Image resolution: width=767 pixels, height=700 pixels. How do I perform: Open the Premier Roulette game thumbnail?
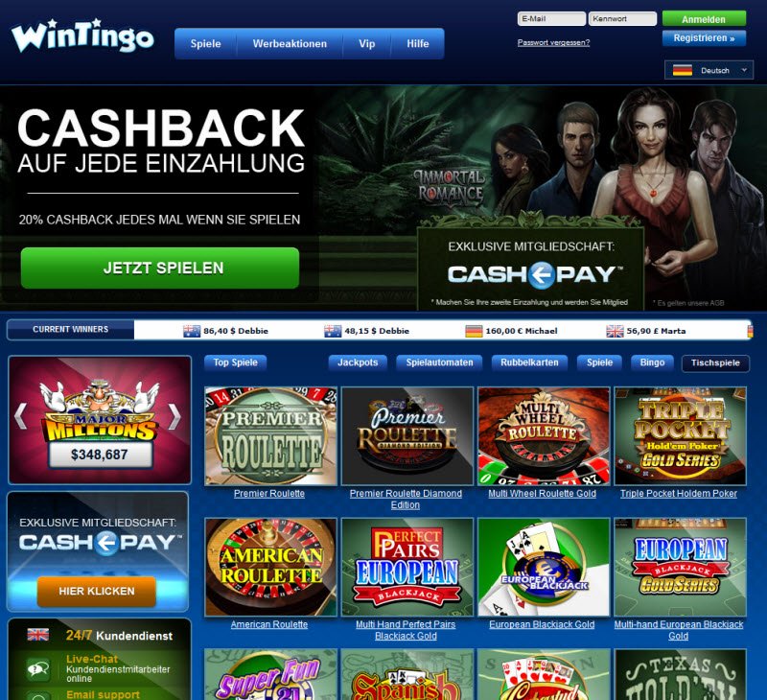click(x=270, y=436)
